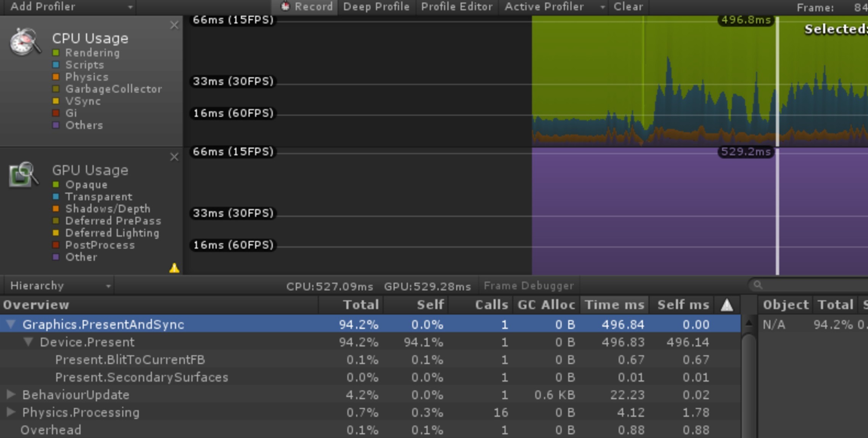Click the GPU Usage module icon

(x=24, y=173)
